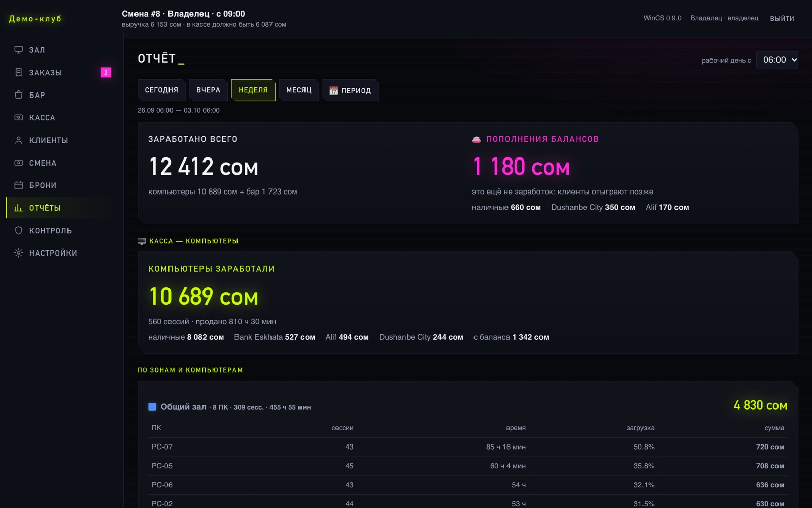Click the КЛИЕНТЫ person icon

[x=19, y=140]
